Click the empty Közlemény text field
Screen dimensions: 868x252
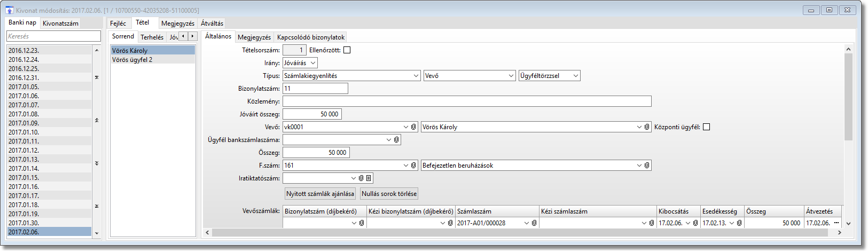pos(467,101)
